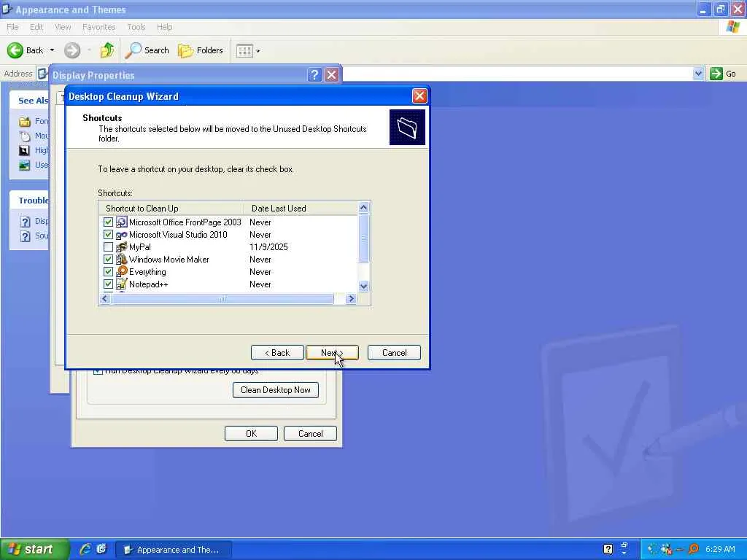The image size is (747, 560).
Task: Uncheck Windows Movie Maker checkbox
Action: 108,259
